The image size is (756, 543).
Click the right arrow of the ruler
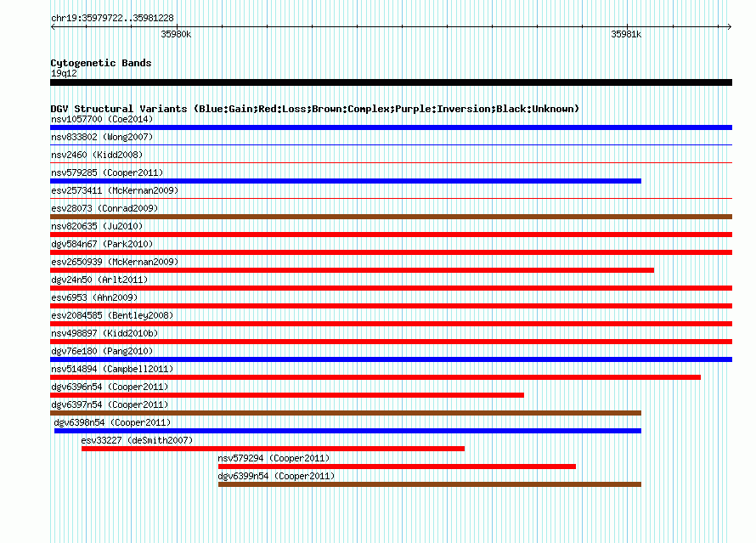click(729, 26)
